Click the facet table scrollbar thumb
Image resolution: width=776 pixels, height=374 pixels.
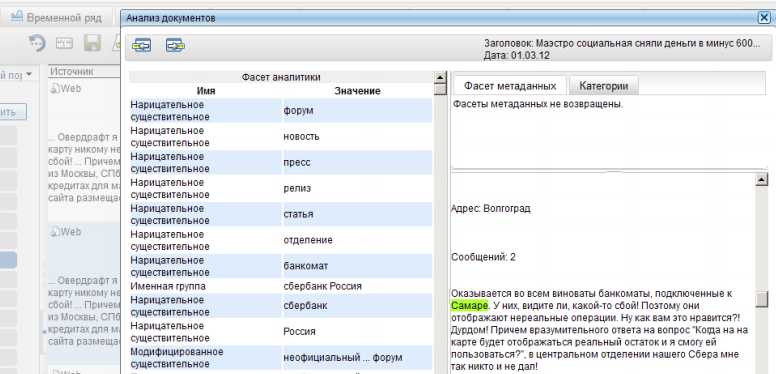pos(440,89)
